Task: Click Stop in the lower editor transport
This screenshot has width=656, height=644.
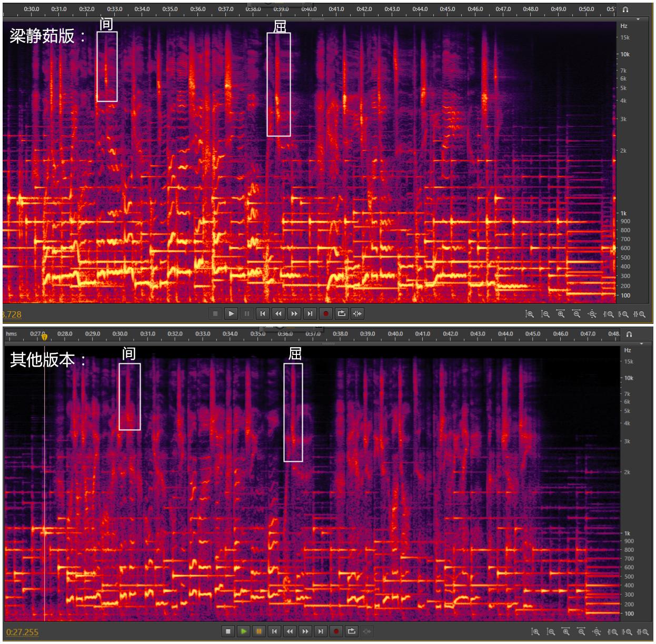Action: coord(228,631)
